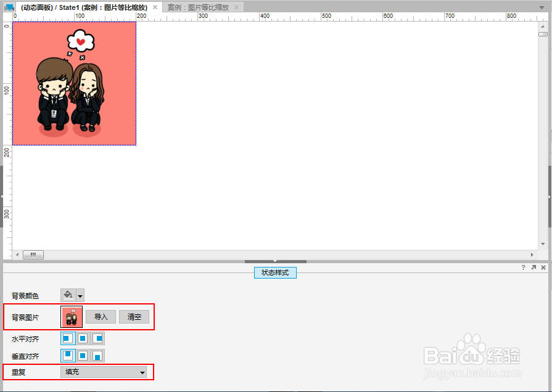This screenshot has height=392, width=552.
Task: Click the vertical scrollbar down arrow
Action: pos(543,244)
